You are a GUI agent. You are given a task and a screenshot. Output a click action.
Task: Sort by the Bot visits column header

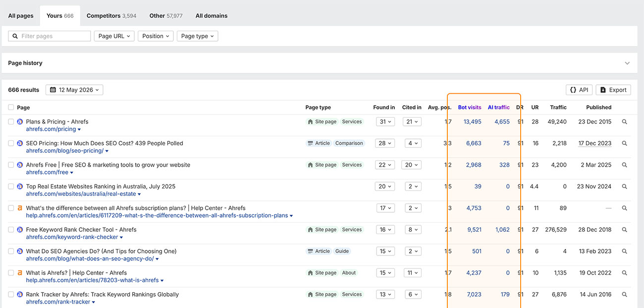pos(470,107)
